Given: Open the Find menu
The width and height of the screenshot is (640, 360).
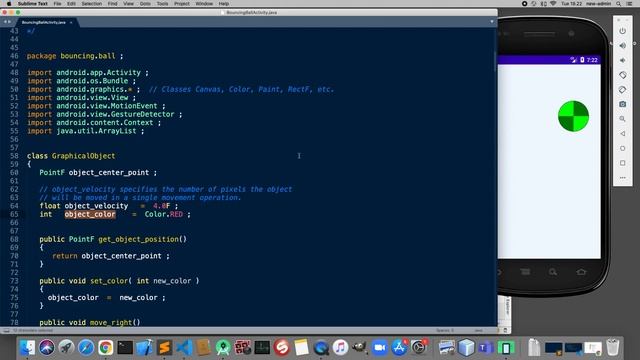Looking at the screenshot, I should coord(113,3).
